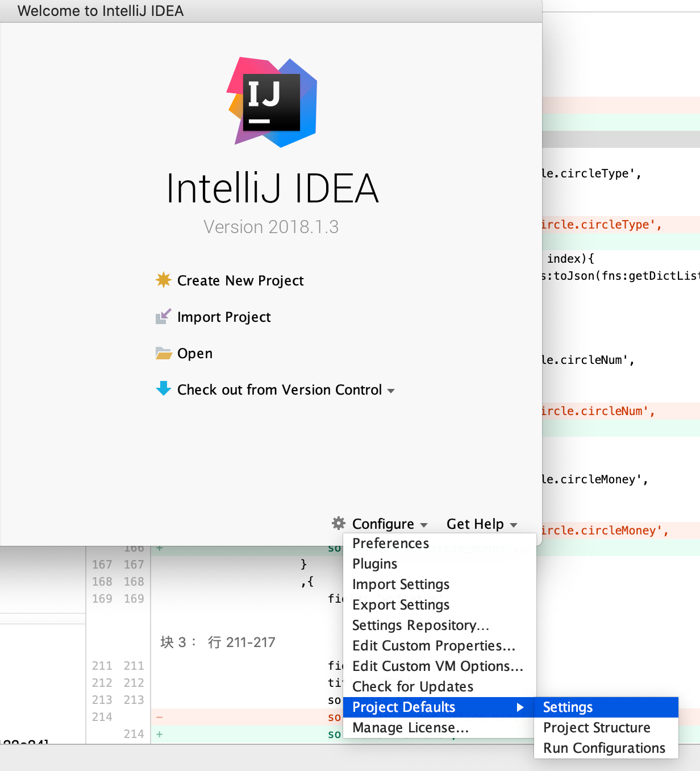Open the Get Help dropdown

click(x=482, y=524)
